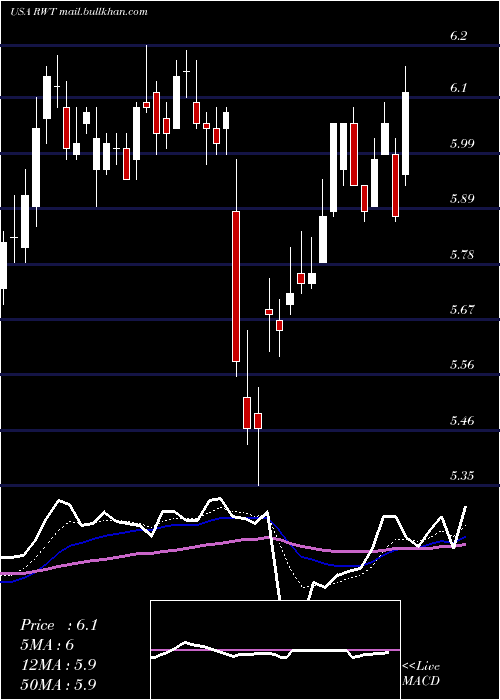This screenshot has height=700, width=500.
Task: Click the large red candlestick that falls to 5.56
Action: pyautogui.click(x=236, y=286)
